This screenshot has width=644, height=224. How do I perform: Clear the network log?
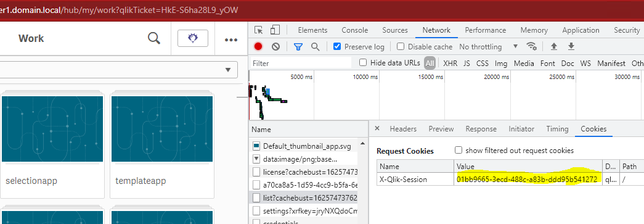coord(275,46)
